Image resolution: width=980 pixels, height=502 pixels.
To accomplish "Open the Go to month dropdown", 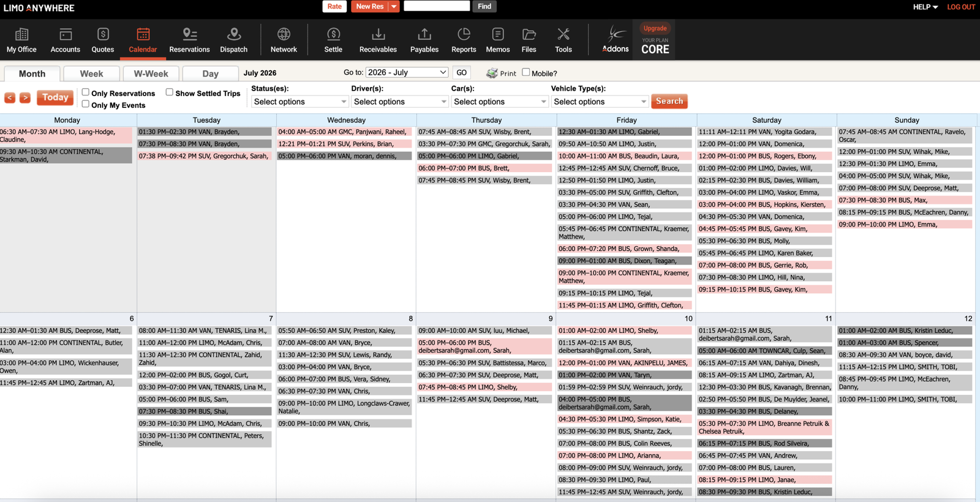I will coord(407,72).
